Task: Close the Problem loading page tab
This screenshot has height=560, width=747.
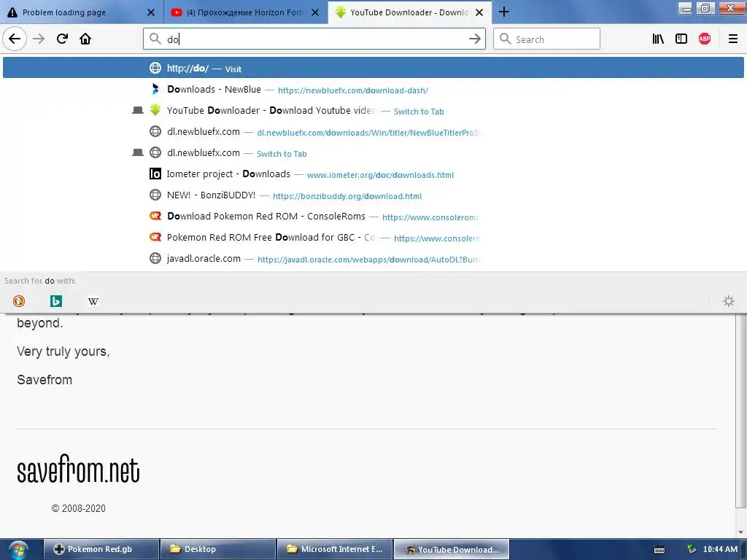Action: [150, 12]
